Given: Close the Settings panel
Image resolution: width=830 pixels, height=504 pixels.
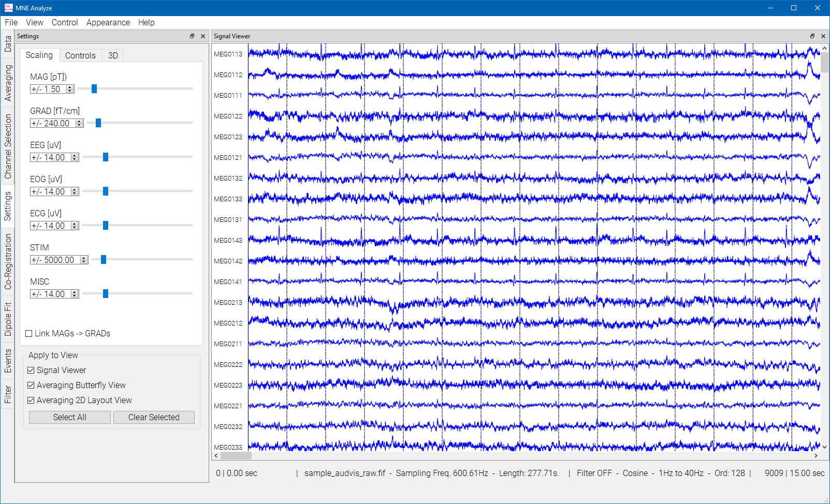Looking at the screenshot, I should [x=203, y=36].
